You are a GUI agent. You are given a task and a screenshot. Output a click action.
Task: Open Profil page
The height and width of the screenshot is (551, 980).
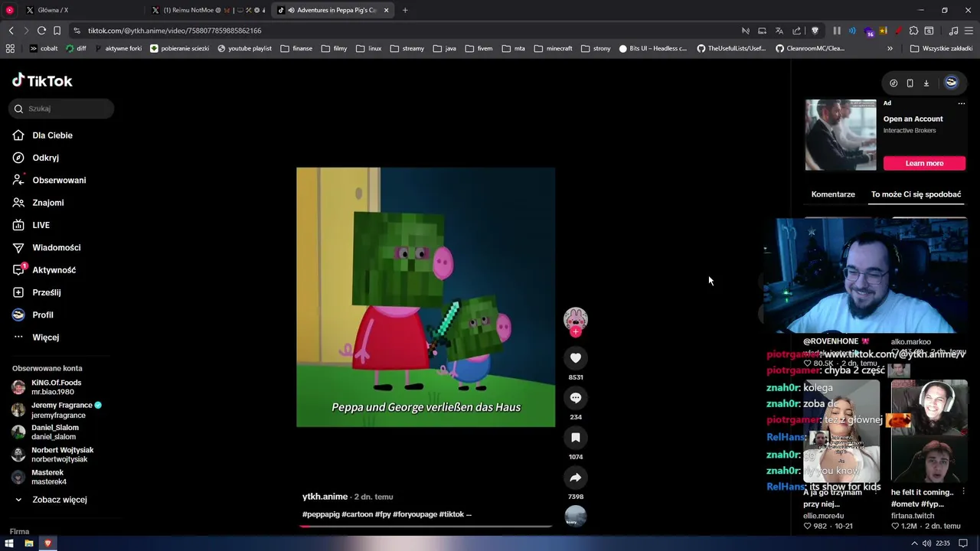(x=33, y=315)
